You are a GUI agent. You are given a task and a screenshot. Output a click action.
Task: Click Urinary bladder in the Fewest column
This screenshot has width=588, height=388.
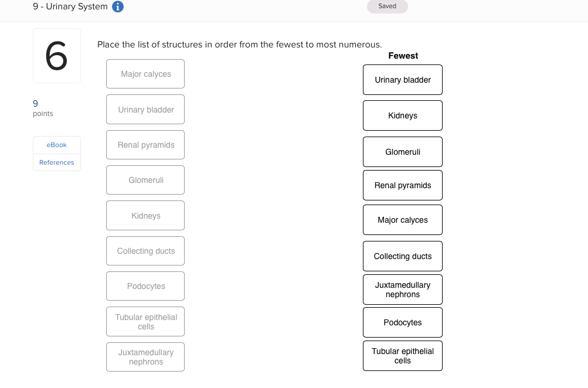coord(402,80)
